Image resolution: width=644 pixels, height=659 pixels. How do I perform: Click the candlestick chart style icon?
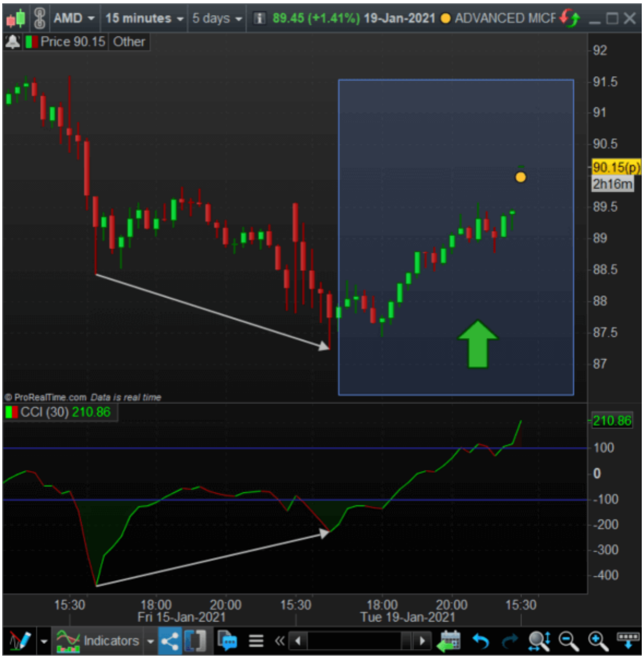pos(16,18)
